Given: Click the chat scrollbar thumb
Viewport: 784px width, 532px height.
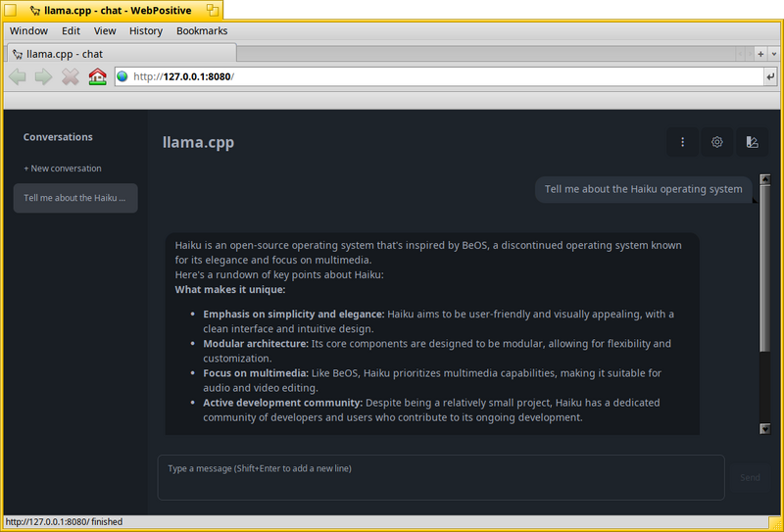Looking at the screenshot, I should tap(765, 267).
